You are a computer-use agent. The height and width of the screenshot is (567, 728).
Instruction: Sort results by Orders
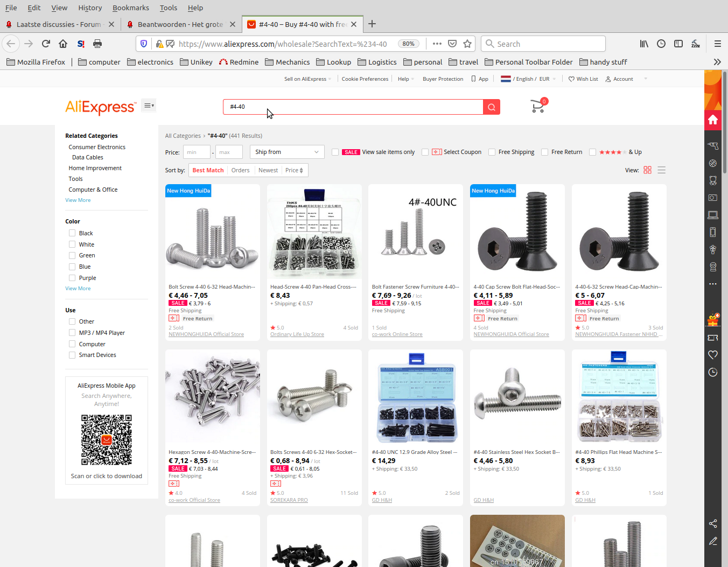coord(241,170)
